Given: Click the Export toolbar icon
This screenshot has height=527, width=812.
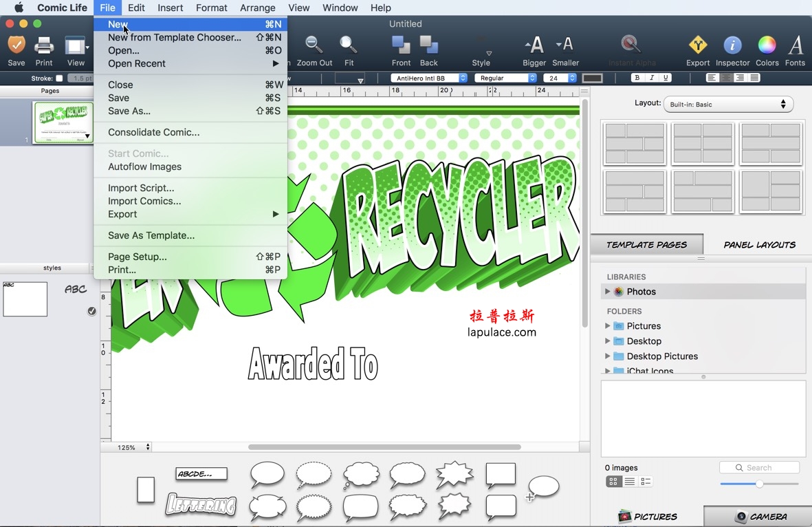Looking at the screenshot, I should point(698,45).
